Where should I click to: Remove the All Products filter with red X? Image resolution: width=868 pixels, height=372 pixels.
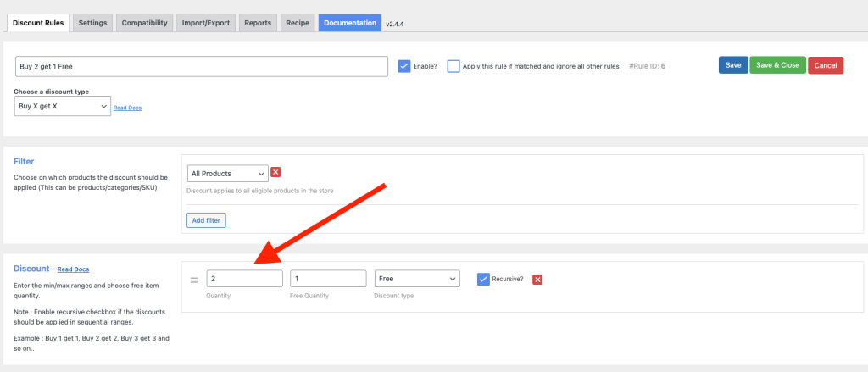coord(275,172)
